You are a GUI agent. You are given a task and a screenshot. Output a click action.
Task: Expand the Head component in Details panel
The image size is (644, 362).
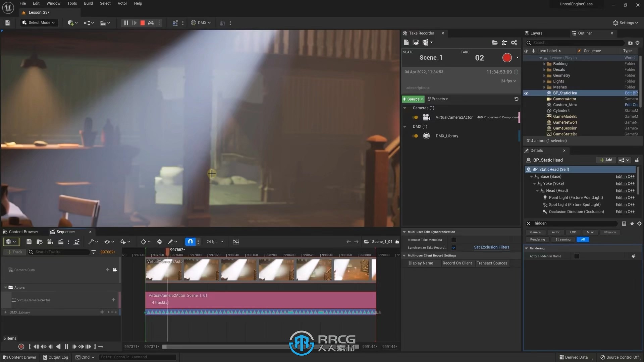tap(537, 190)
